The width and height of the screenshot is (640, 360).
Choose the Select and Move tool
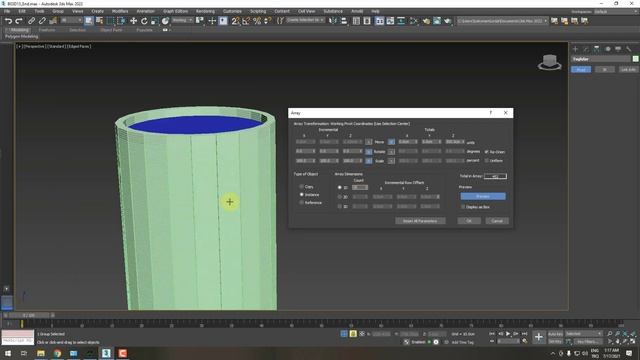[133, 21]
